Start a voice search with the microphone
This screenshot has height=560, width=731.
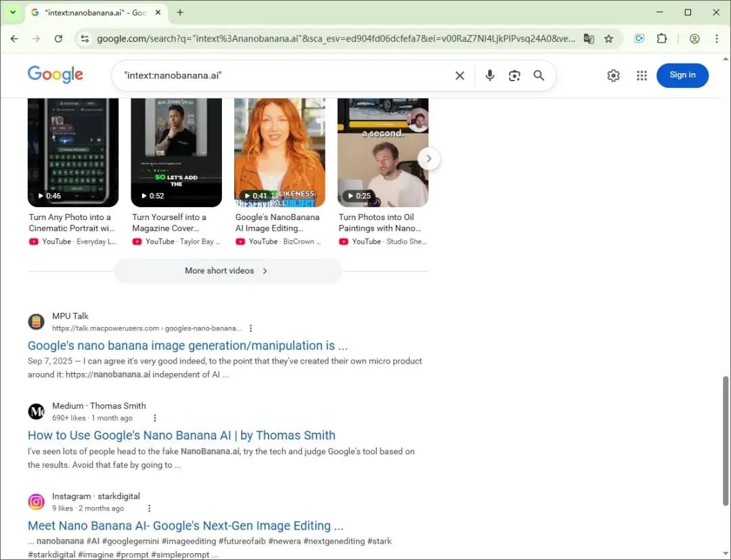coord(489,76)
